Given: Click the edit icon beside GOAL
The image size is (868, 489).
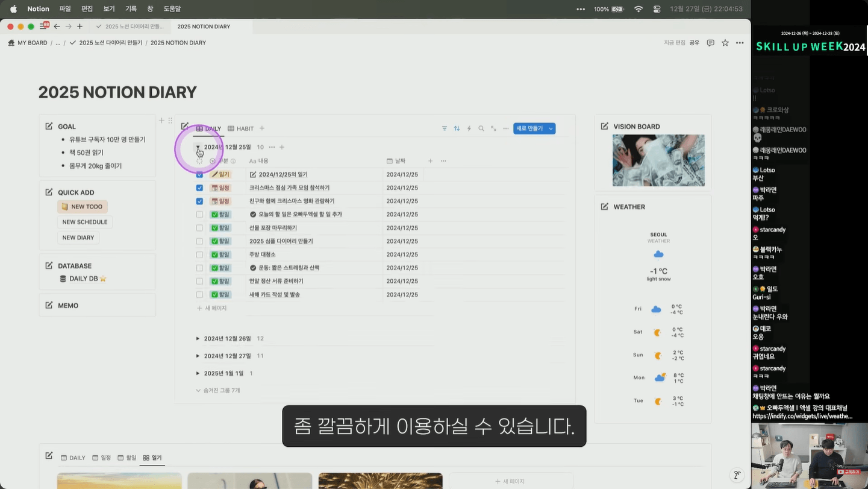Looking at the screenshot, I should pyautogui.click(x=49, y=126).
